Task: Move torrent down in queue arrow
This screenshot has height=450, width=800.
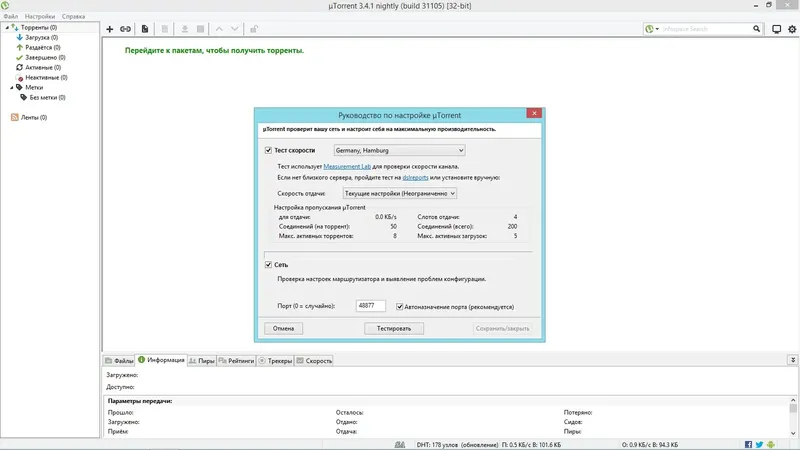Action: coord(235,29)
